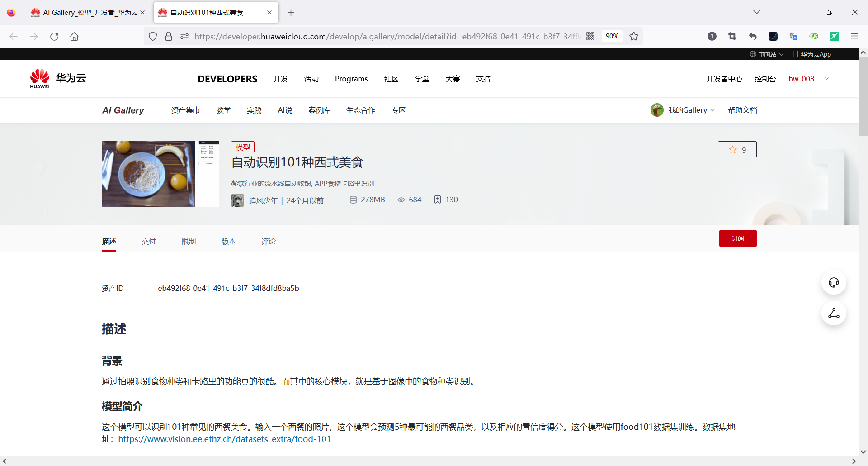Click the Huawei Cloud logo
The image size is (868, 466).
[x=57, y=78]
